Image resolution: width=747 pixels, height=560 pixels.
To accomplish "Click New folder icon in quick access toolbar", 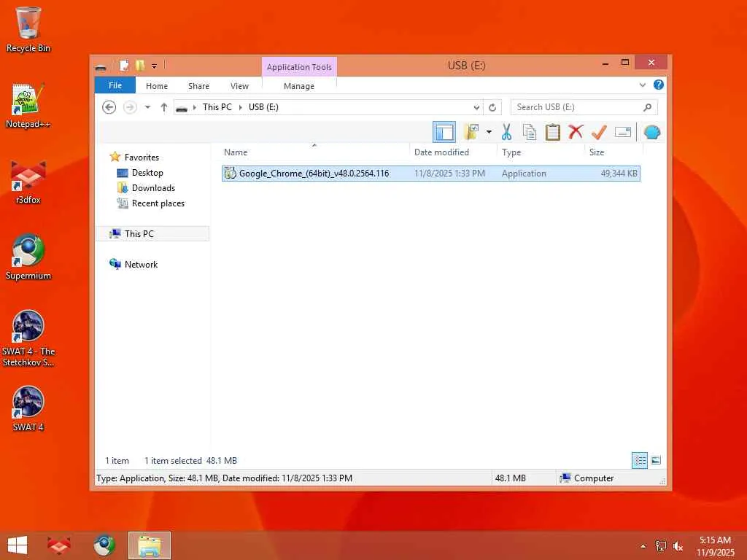I will [x=139, y=66].
